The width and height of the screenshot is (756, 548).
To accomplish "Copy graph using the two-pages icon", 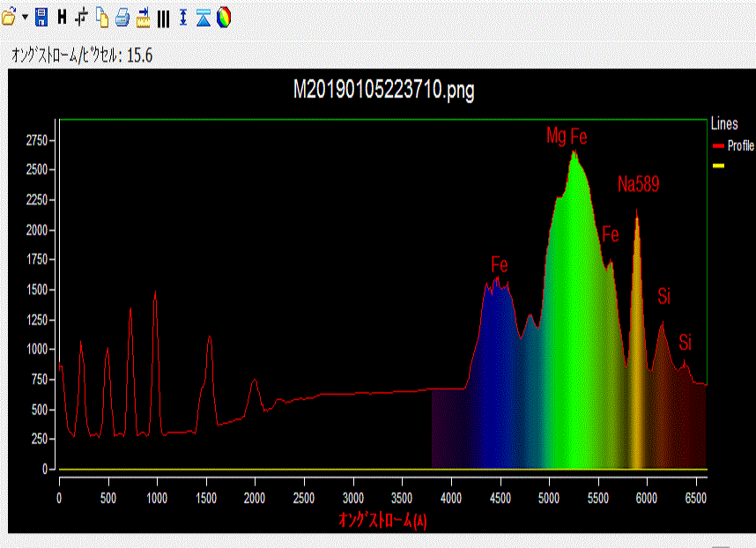I will tap(102, 17).
